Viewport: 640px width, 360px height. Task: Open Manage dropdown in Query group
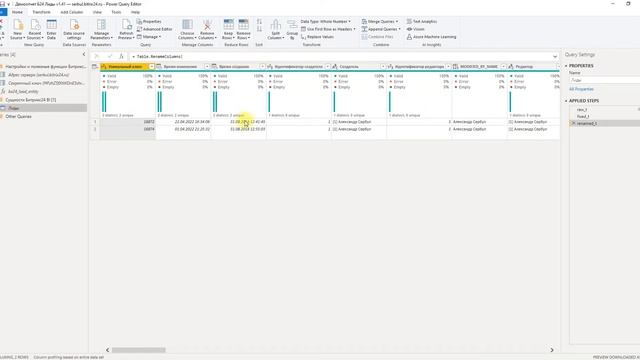coord(149,37)
